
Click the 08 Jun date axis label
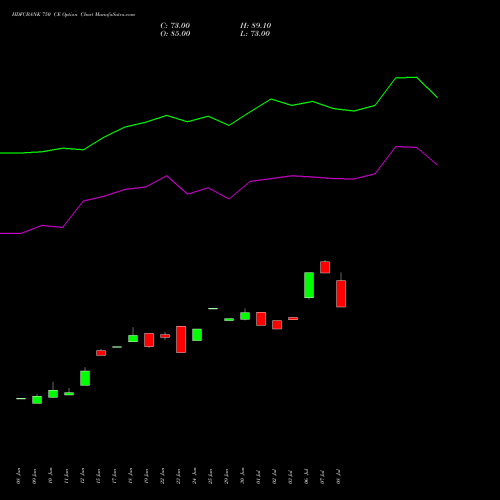click(x=19, y=476)
